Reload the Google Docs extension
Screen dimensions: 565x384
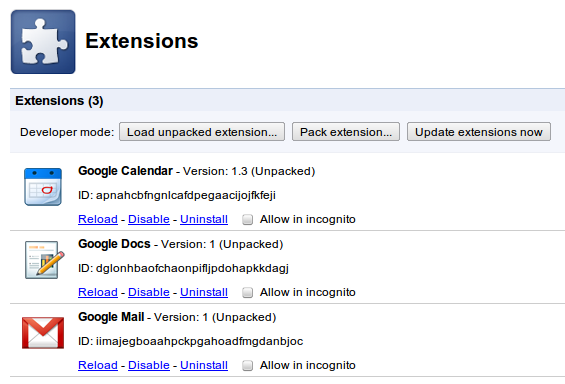click(98, 292)
